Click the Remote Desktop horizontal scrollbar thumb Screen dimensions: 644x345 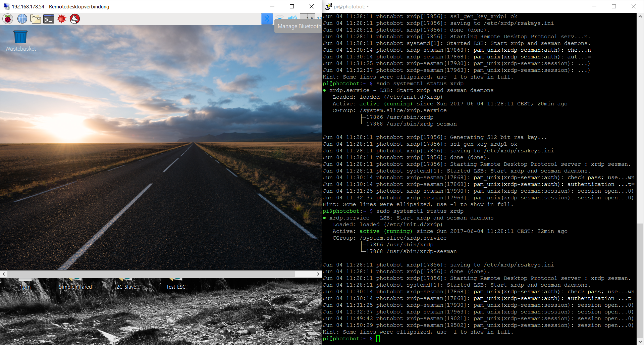point(151,274)
